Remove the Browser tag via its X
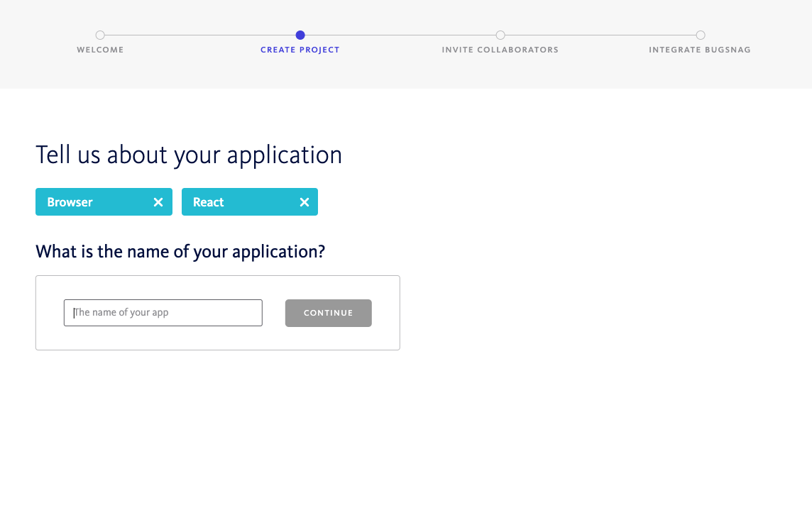This screenshot has width=812, height=510. [158, 202]
